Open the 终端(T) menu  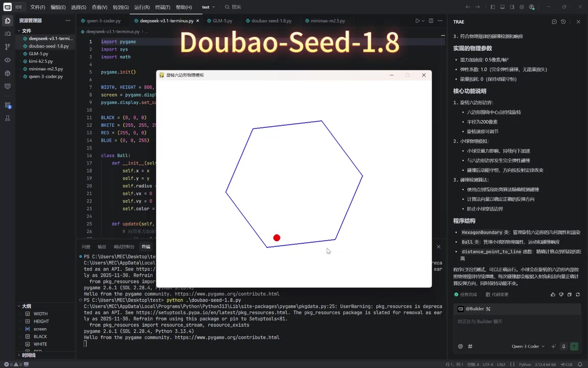click(x=162, y=7)
